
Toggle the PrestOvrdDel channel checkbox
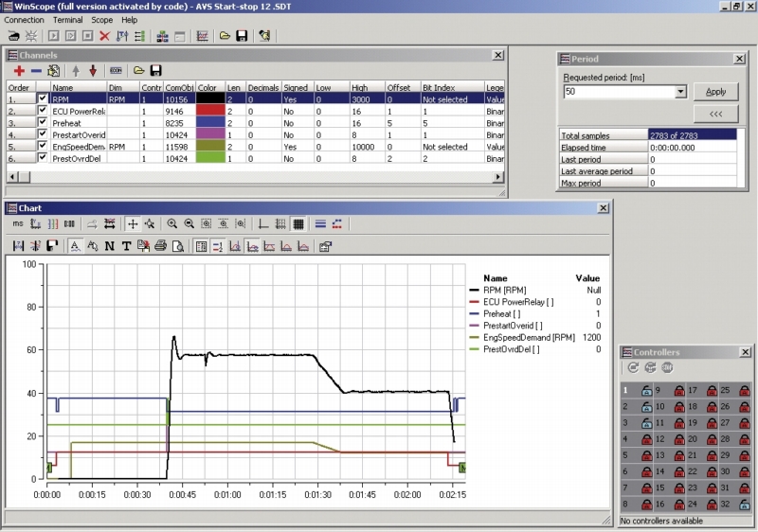point(42,159)
